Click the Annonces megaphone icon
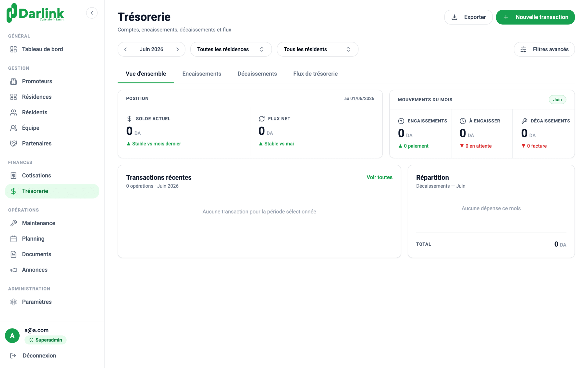The height and width of the screenshot is (368, 588). 13,270
